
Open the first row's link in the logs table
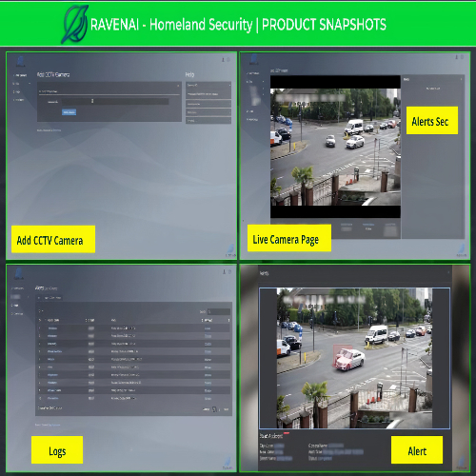click(208, 328)
